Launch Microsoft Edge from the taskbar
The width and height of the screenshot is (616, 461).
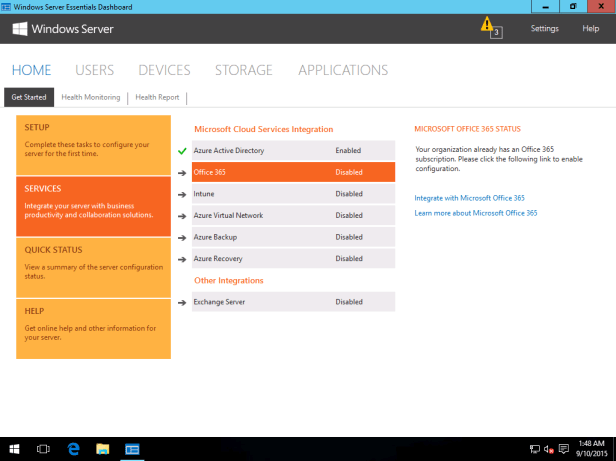tap(73, 450)
